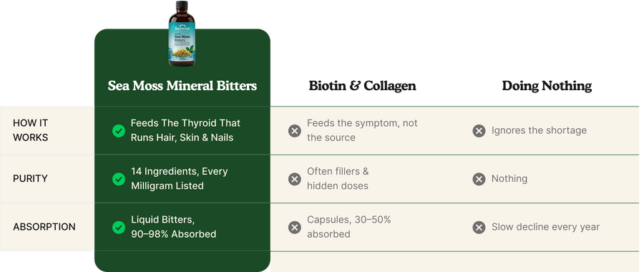
Task: Click green checkmark beside 14 Ingredients
Action: [119, 179]
